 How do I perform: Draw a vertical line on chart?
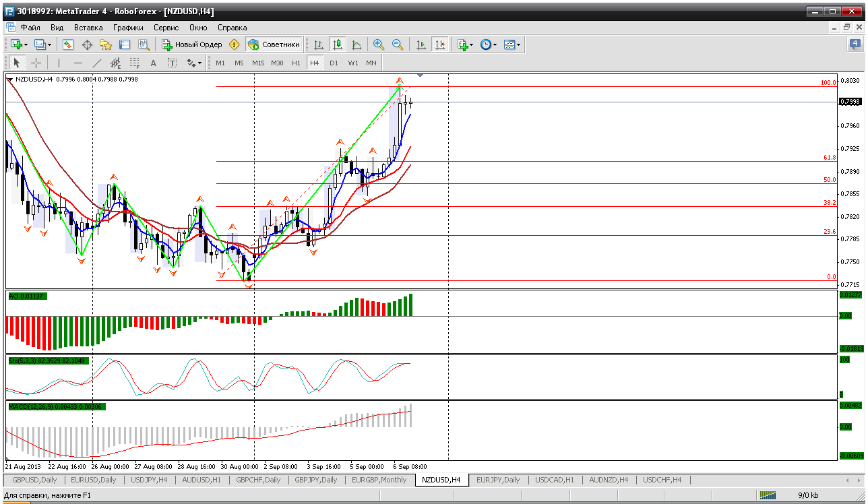(x=59, y=63)
